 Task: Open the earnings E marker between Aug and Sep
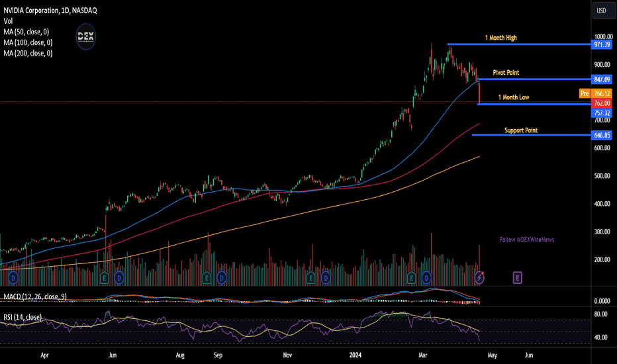tap(207, 278)
